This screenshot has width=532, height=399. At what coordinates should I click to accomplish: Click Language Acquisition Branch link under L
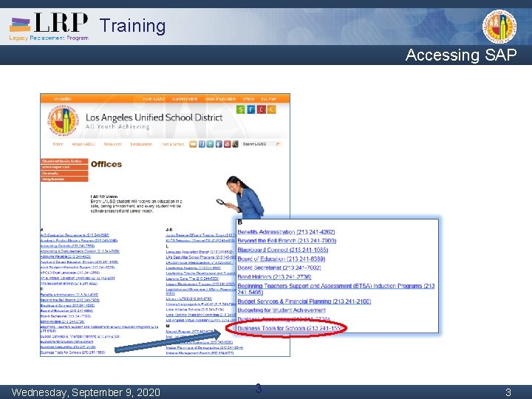pyautogui.click(x=199, y=252)
